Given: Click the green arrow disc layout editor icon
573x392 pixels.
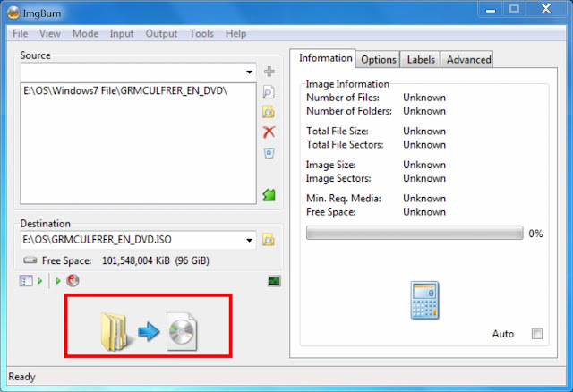Looking at the screenshot, I should 269,195.
